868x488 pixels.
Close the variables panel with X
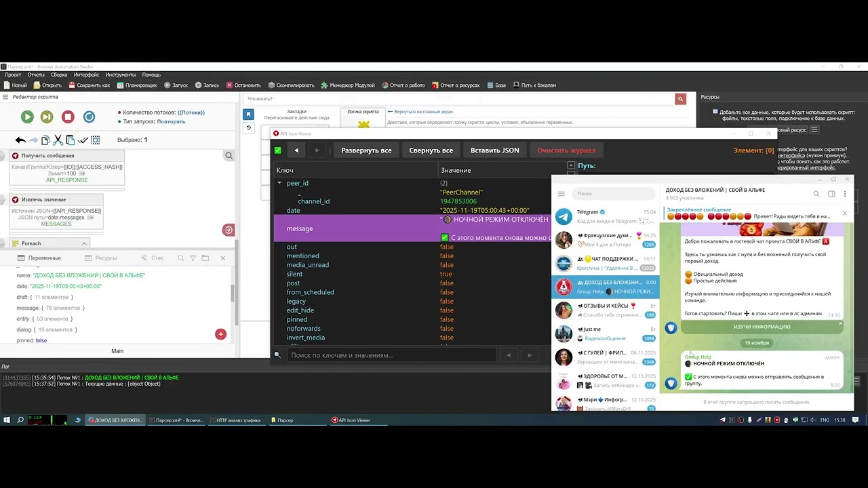click(222, 258)
